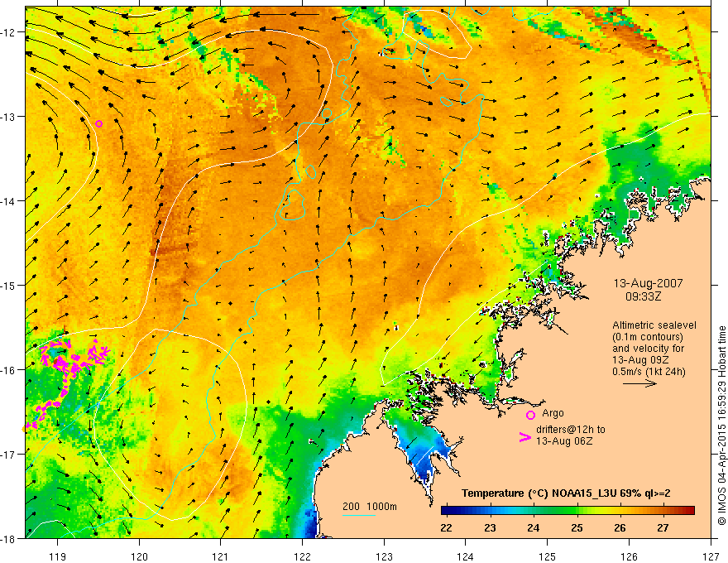Click the longitude axis label 121
728x563 pixels.
tap(221, 556)
